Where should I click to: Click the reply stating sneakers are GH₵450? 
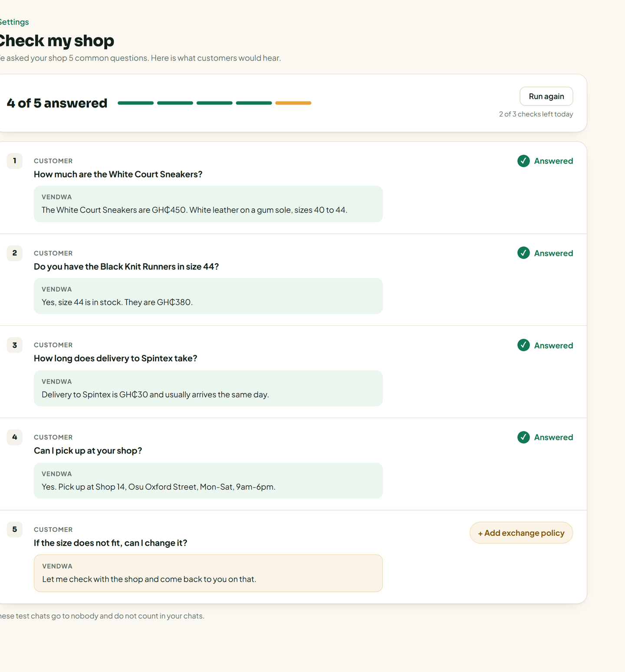(208, 204)
